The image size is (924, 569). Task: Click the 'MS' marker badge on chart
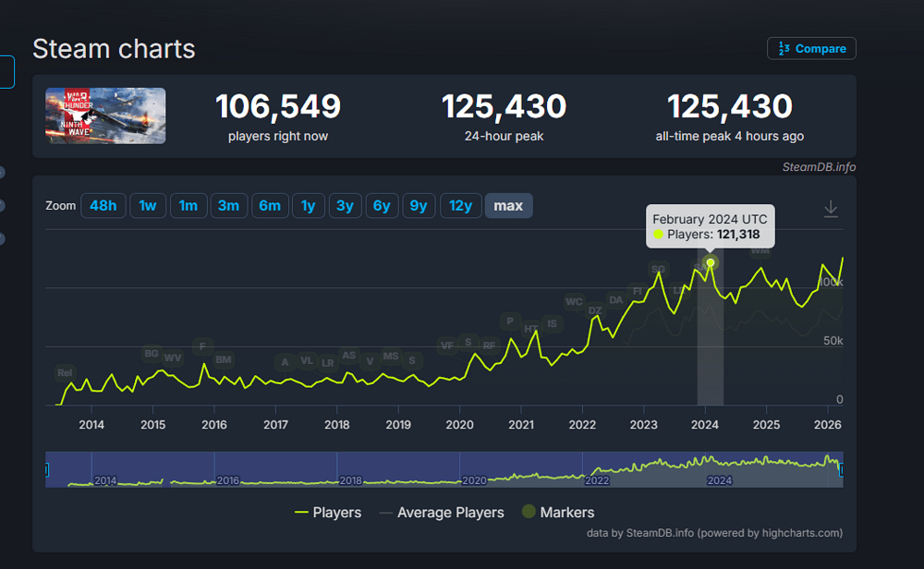(x=391, y=357)
